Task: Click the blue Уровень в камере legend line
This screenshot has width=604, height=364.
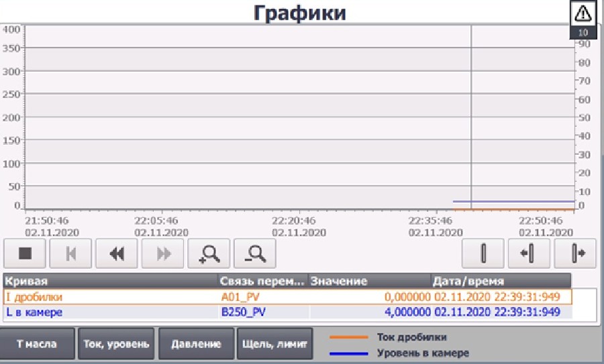Action: 348,354
